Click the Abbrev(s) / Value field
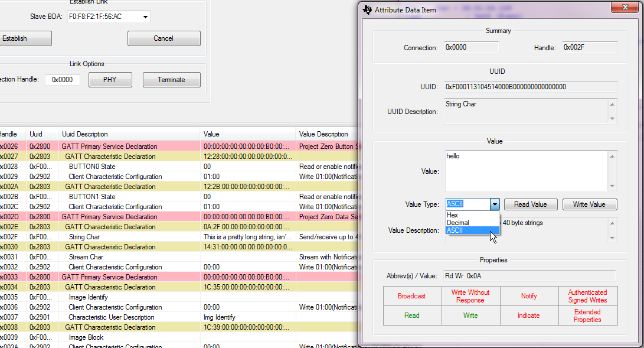Image resolution: width=644 pixels, height=348 pixels. (529, 275)
